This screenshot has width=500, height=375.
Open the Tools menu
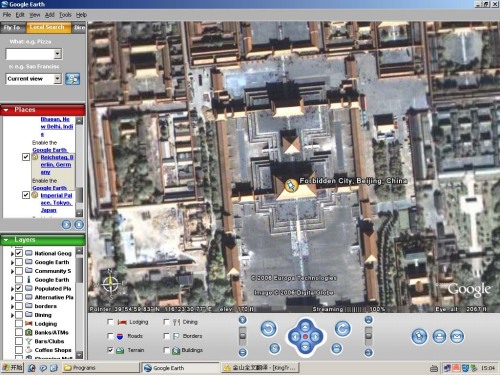(65, 15)
